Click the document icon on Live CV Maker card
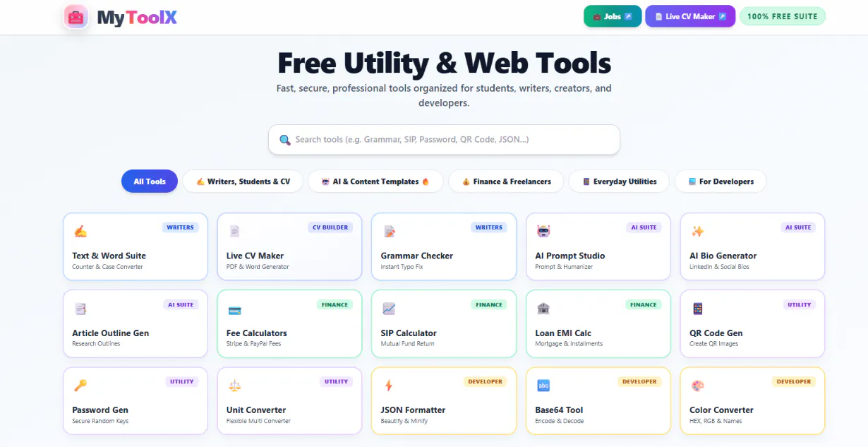The image size is (868, 447). point(234,231)
